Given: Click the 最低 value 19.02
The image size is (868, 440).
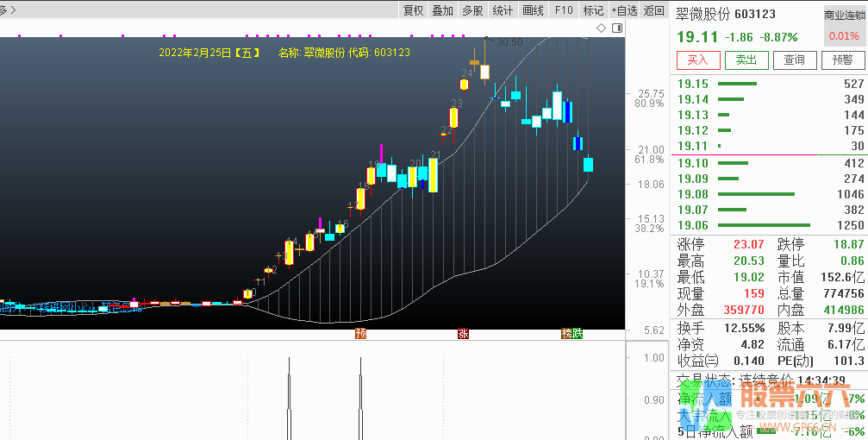Looking at the screenshot, I should click(x=749, y=277).
